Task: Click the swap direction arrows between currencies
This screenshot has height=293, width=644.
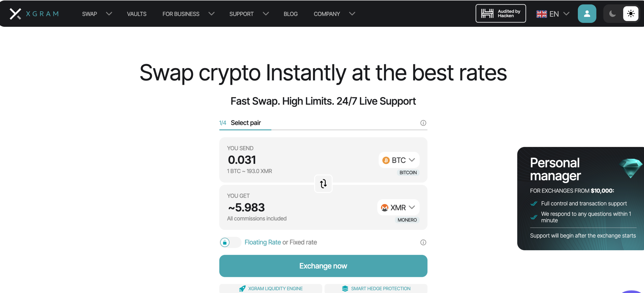Action: (323, 184)
